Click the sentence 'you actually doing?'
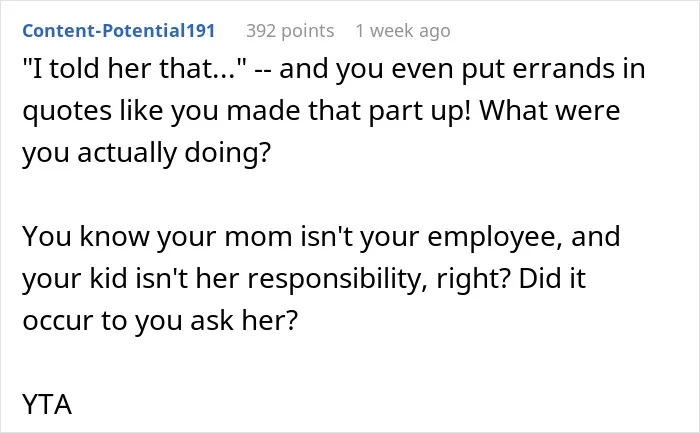The width and height of the screenshot is (700, 433). point(146,153)
